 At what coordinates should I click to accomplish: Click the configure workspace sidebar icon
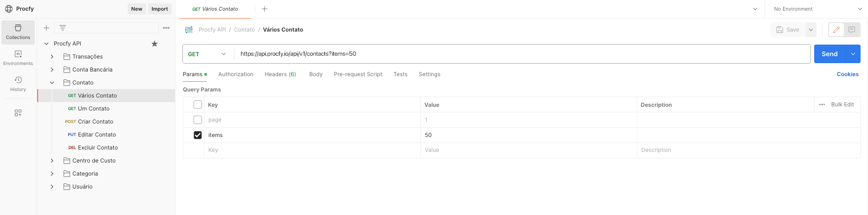coord(18,113)
